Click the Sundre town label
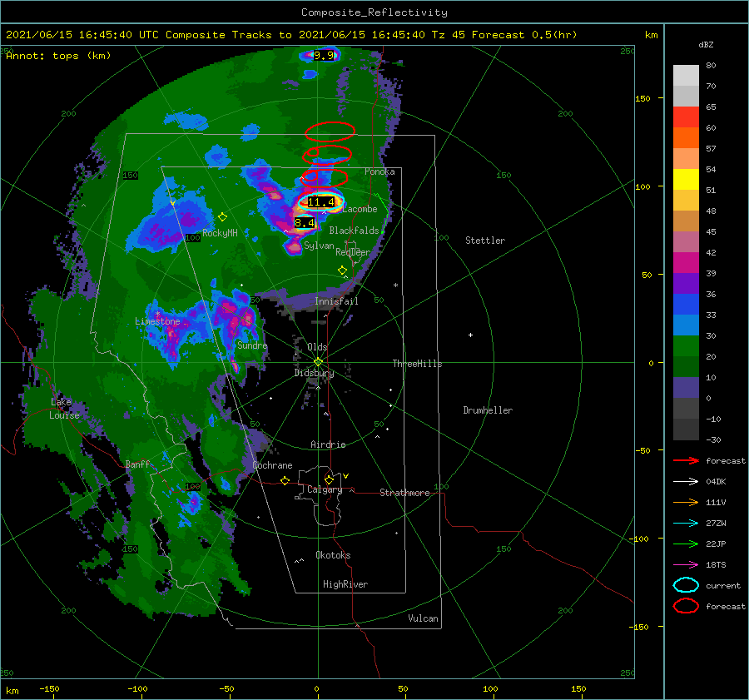This screenshot has width=749, height=700. pyautogui.click(x=252, y=345)
